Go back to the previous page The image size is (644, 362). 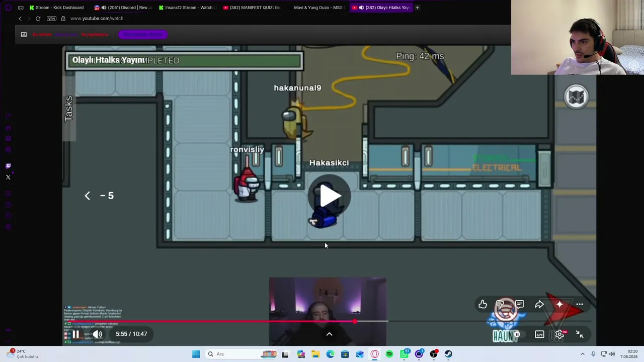(20, 19)
